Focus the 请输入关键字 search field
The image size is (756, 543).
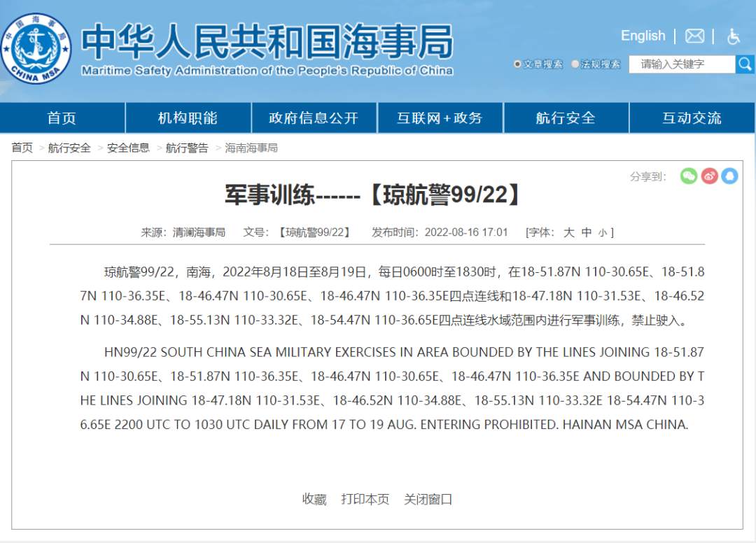coord(682,64)
